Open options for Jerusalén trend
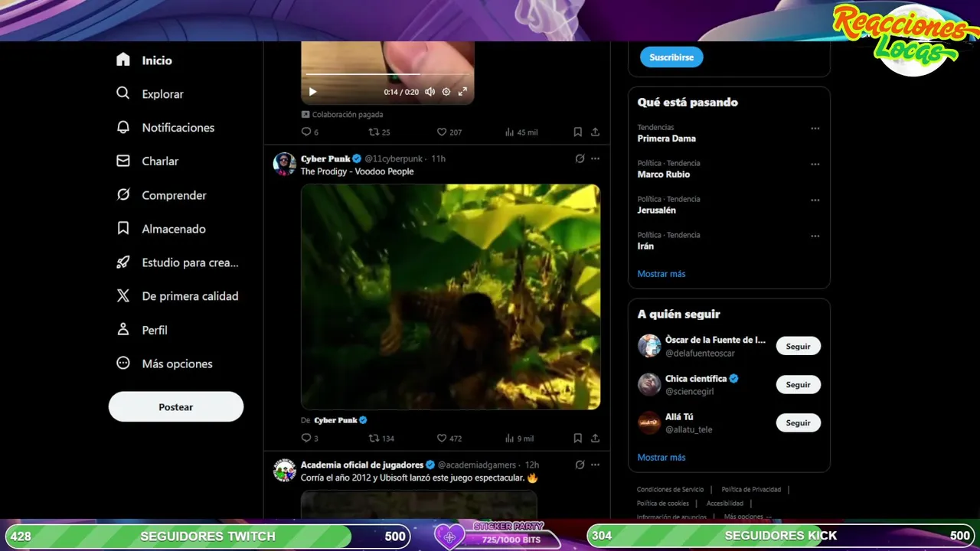 tap(815, 201)
